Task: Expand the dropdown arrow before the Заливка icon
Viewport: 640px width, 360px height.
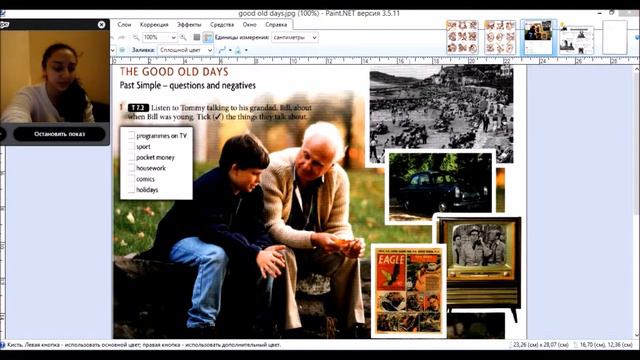Action: (113, 50)
